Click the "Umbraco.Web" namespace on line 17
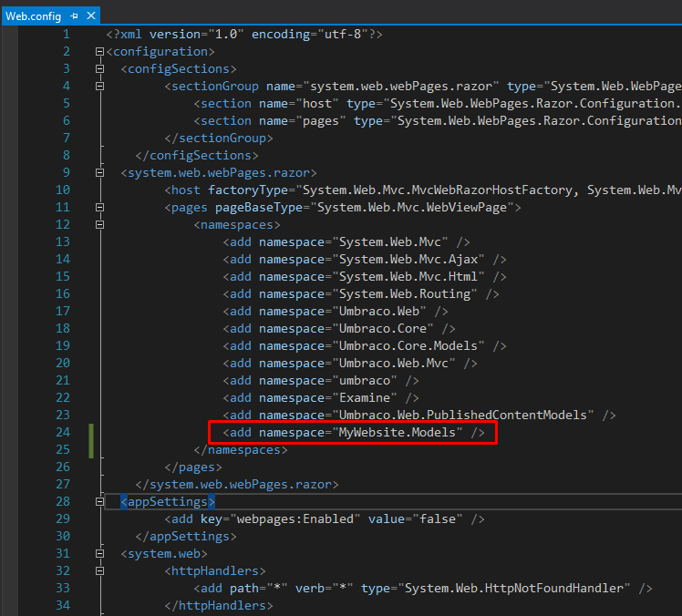682x616 pixels. click(x=379, y=312)
